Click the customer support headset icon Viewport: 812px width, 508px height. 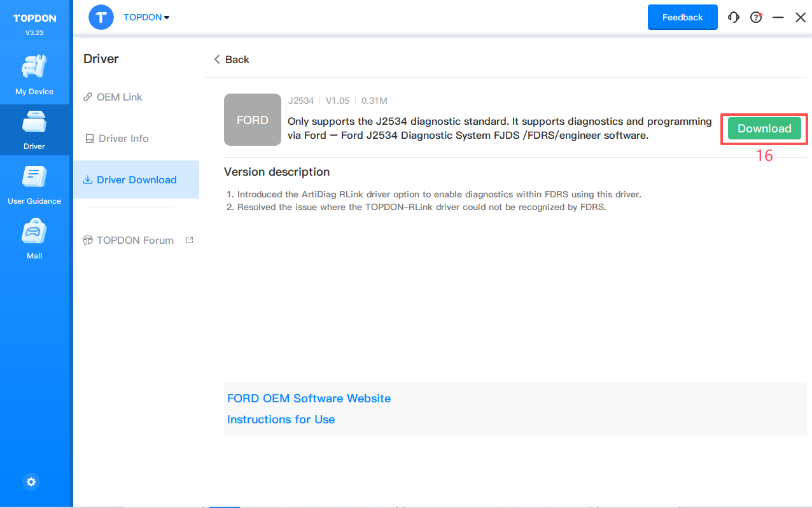(734, 18)
